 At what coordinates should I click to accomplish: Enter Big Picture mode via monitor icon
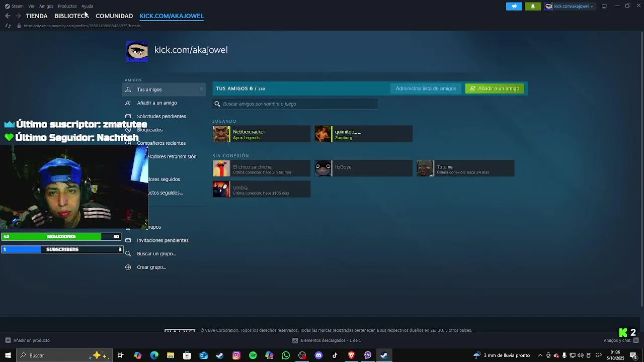pyautogui.click(x=604, y=6)
